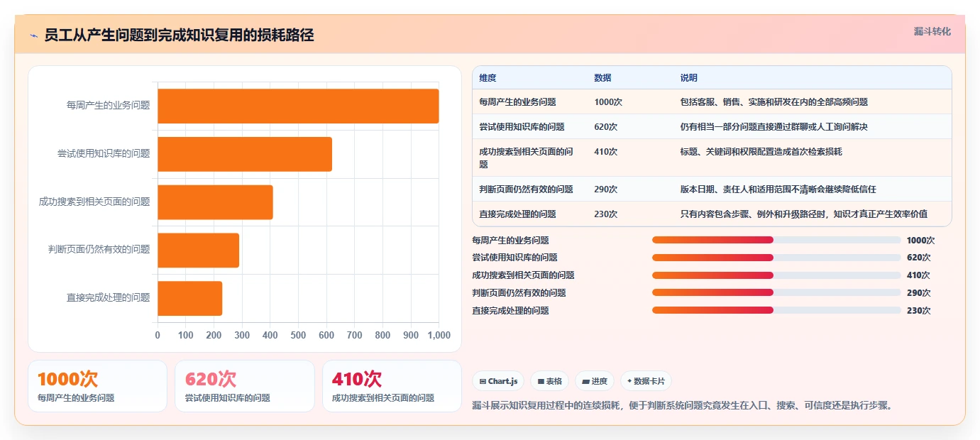This screenshot has width=980, height=440.
Task: Click progress list label 成功搜索到相关页面的问题
Action: click(523, 275)
